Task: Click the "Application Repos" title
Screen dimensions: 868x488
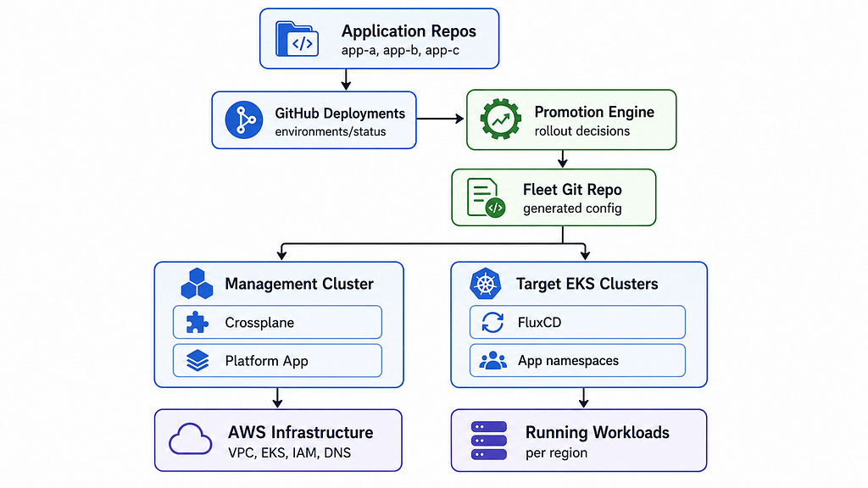Action: pyautogui.click(x=409, y=31)
